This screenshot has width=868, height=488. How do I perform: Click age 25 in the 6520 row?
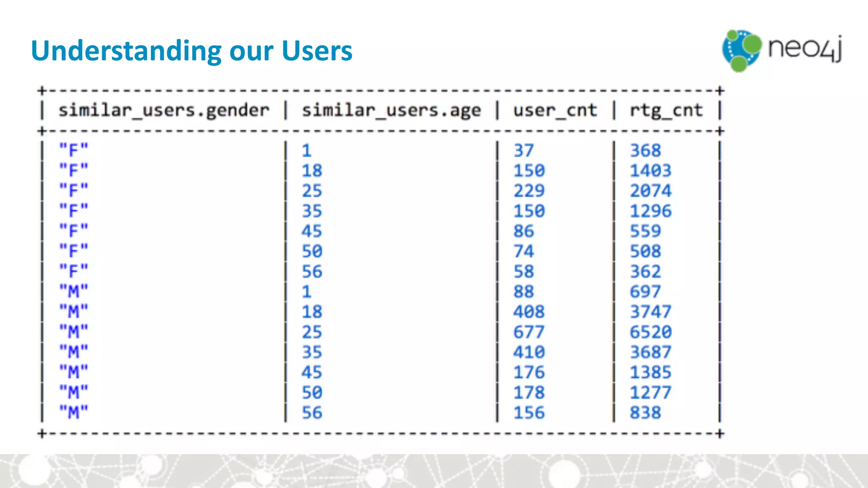[x=312, y=332]
